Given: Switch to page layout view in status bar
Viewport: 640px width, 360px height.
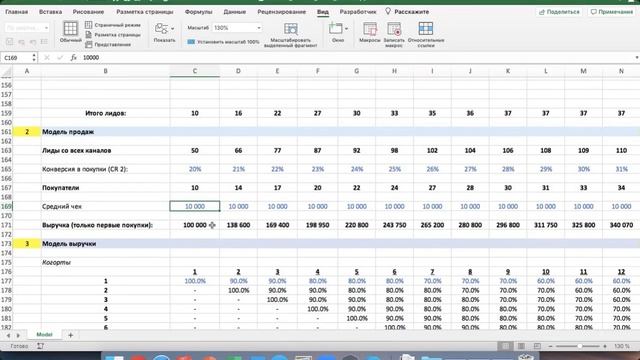Looking at the screenshot, I should click(x=521, y=346).
